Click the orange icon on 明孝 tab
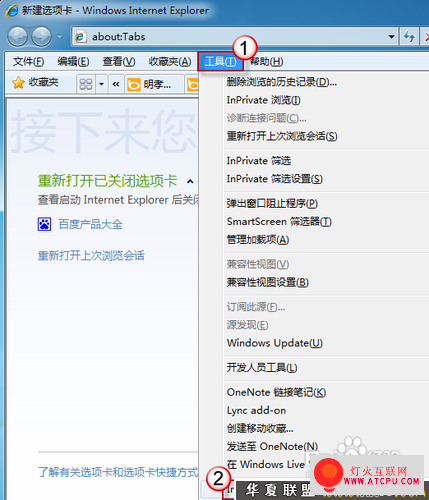This screenshot has width=429, height=500. click(x=134, y=85)
